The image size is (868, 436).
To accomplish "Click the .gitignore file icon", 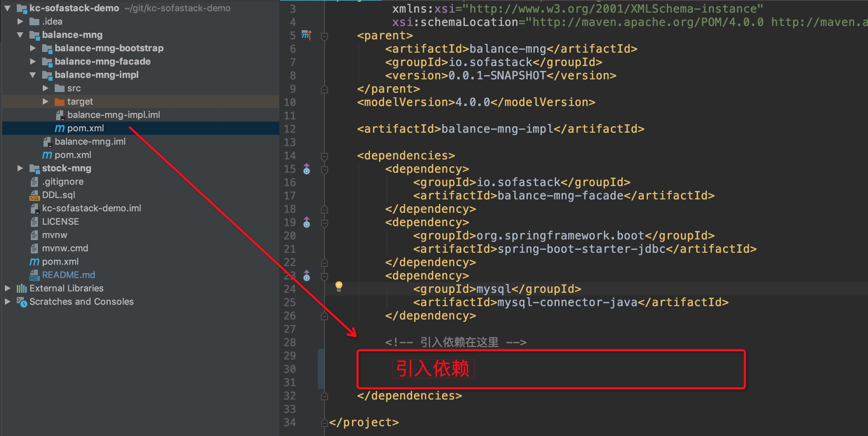I will pos(34,182).
